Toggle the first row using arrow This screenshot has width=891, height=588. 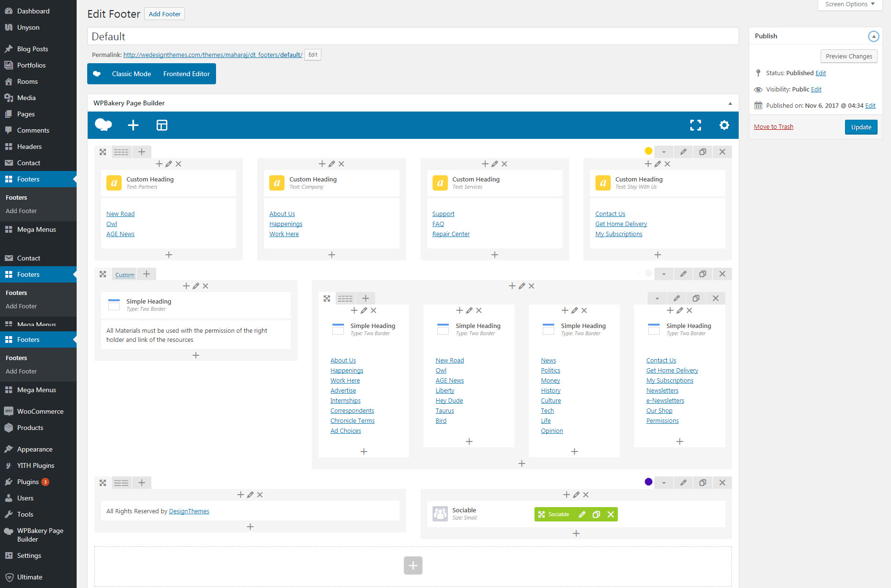(x=664, y=152)
